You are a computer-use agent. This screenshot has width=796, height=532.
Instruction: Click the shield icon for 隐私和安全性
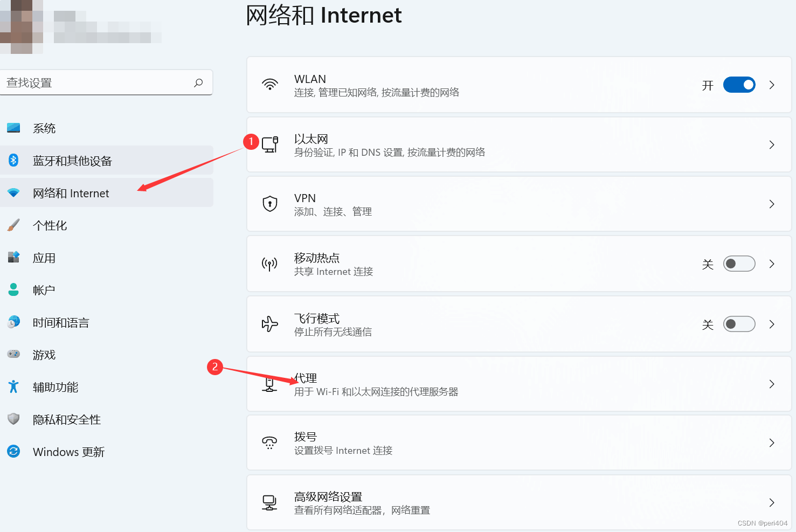tap(13, 419)
